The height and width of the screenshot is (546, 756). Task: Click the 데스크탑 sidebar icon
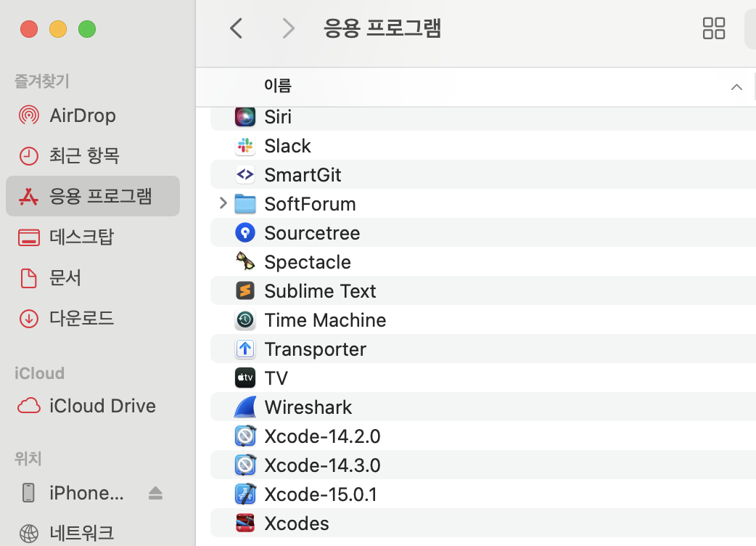29,237
